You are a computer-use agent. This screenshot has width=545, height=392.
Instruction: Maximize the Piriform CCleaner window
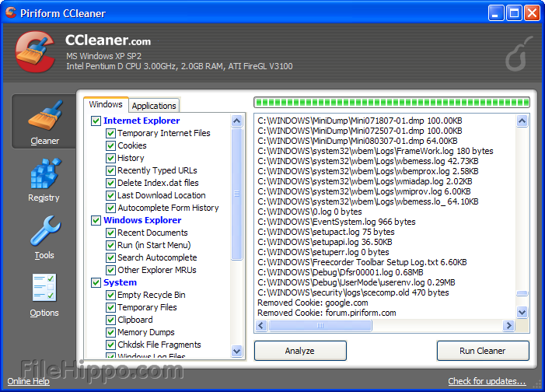pyautogui.click(x=514, y=13)
